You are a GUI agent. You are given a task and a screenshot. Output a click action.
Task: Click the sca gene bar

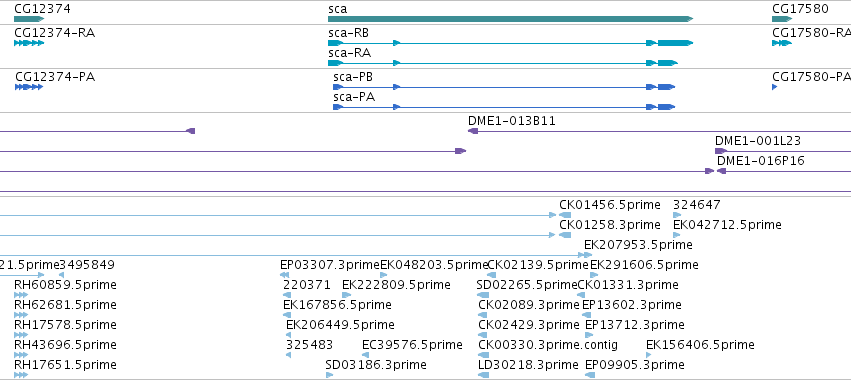point(511,19)
